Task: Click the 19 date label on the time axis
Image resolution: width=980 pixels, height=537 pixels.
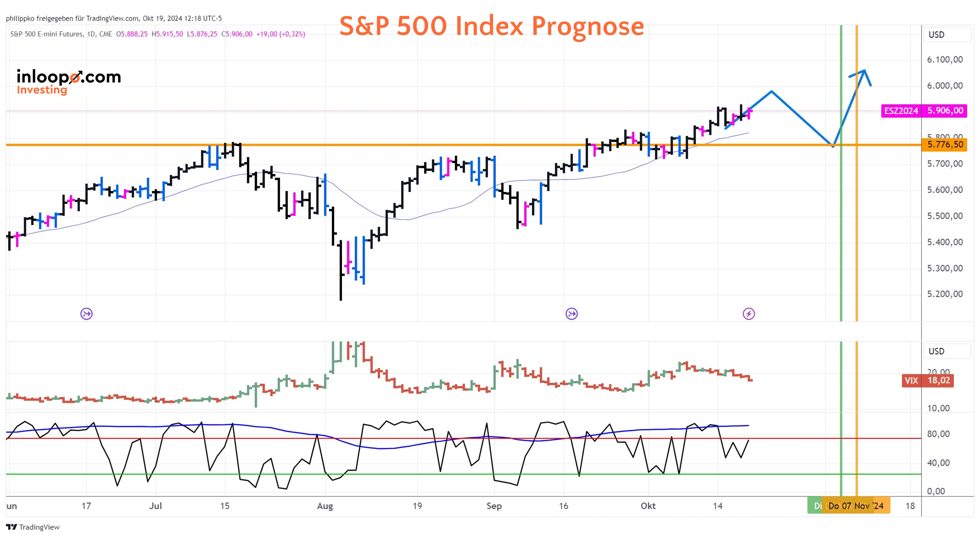Action: coord(417,506)
